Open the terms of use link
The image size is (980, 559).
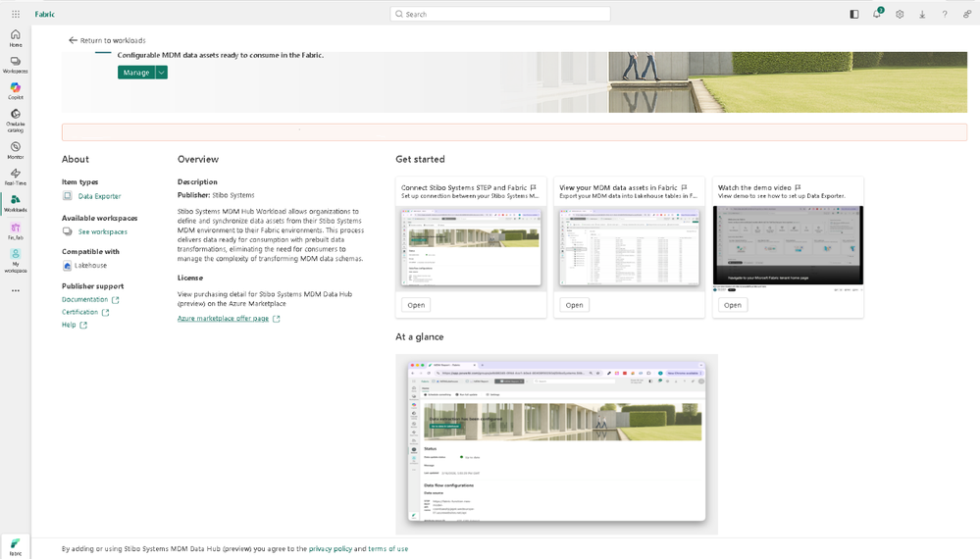coord(388,549)
